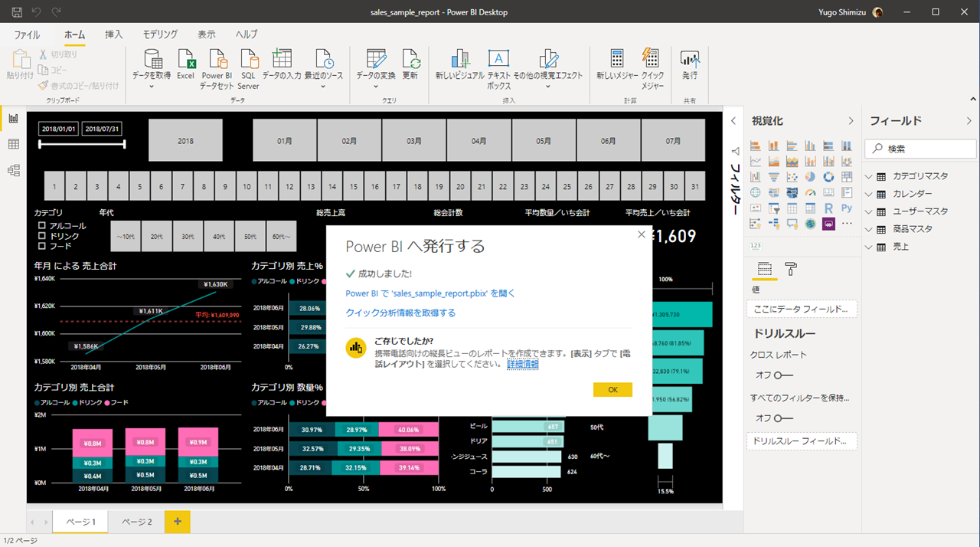Screen dimensions: 980x547
Task: Expand the ユーザーマスタ table in Fields
Action: [x=869, y=211]
